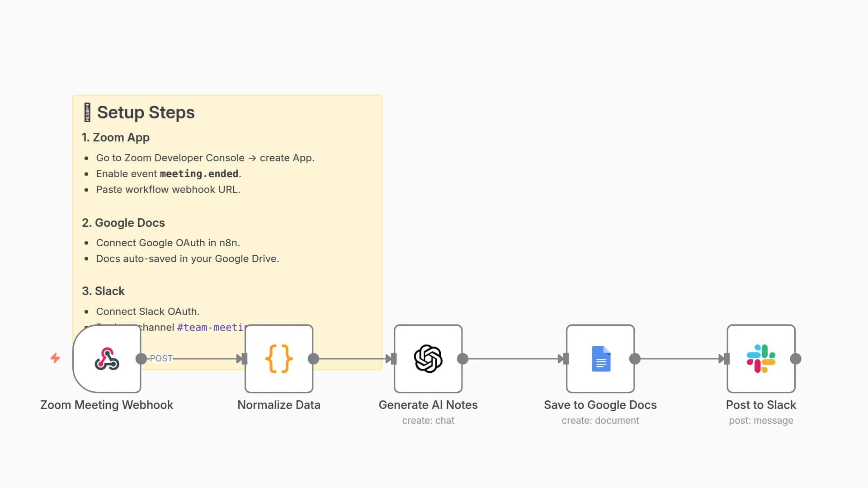Click input arrow of Post to Slack node
Screen dimensions: 868x488
[x=724, y=359]
